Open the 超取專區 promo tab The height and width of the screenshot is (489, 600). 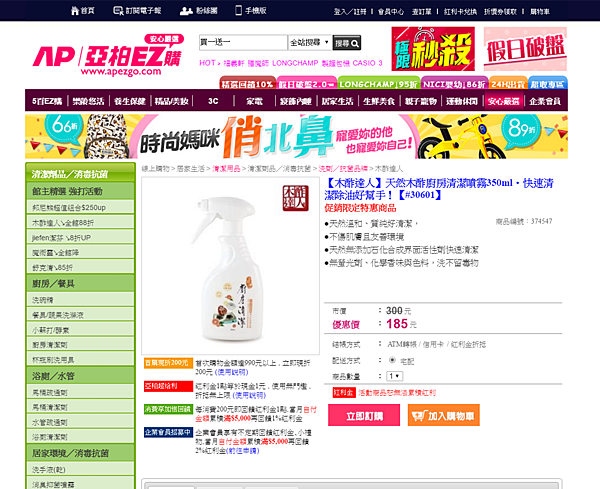548,83
